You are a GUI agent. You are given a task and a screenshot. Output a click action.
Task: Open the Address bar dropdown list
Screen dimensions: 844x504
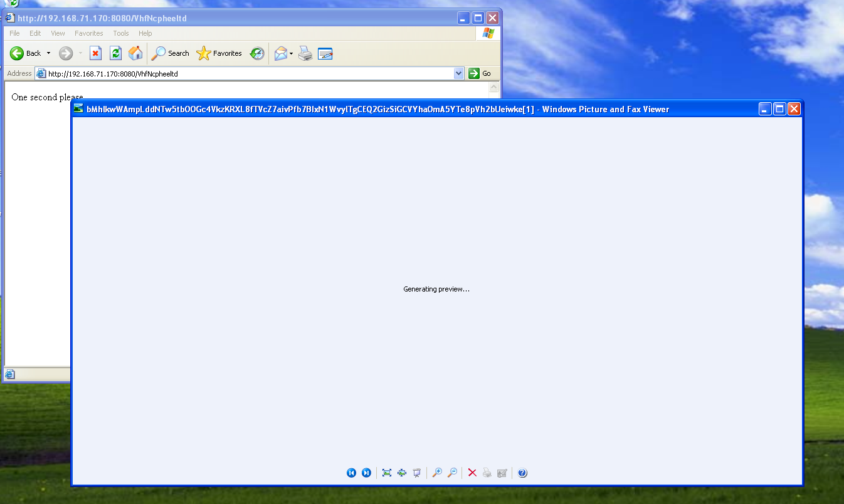458,73
